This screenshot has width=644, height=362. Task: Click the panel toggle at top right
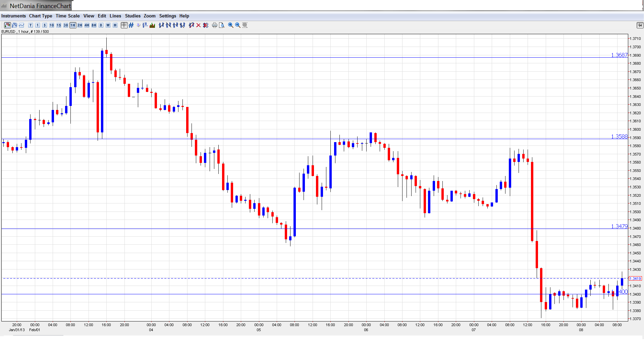click(x=640, y=25)
